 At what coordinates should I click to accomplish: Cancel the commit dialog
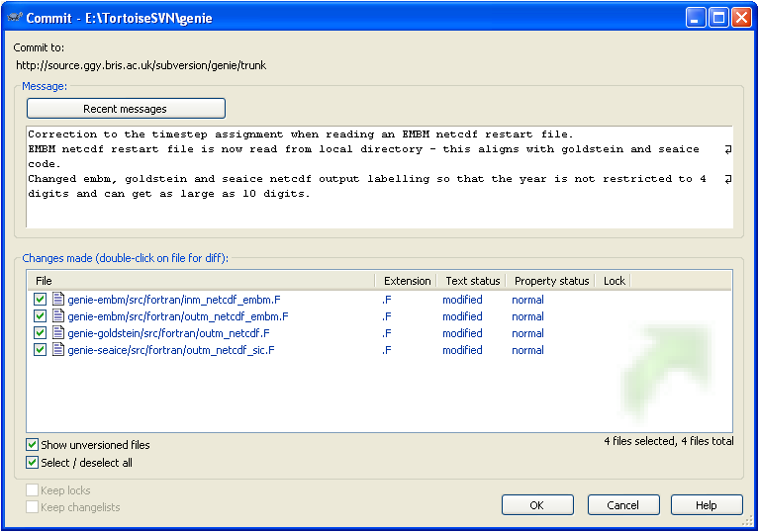click(623, 505)
